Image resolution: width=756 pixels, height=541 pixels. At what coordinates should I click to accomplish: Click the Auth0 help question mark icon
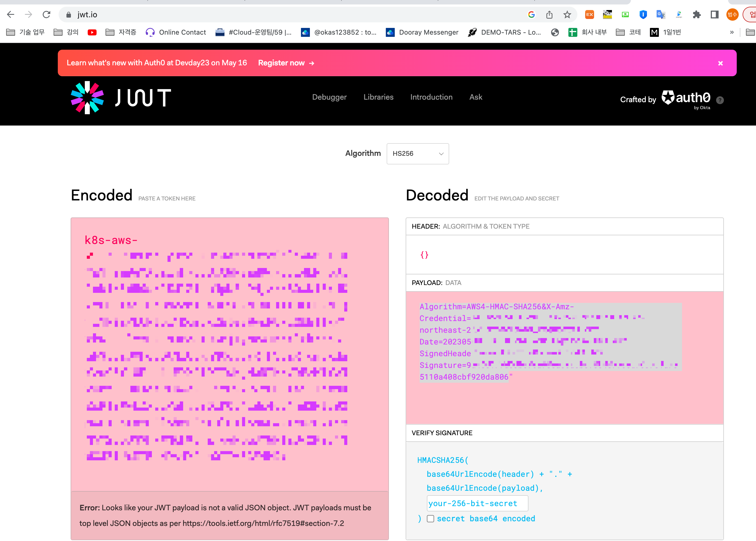(720, 100)
